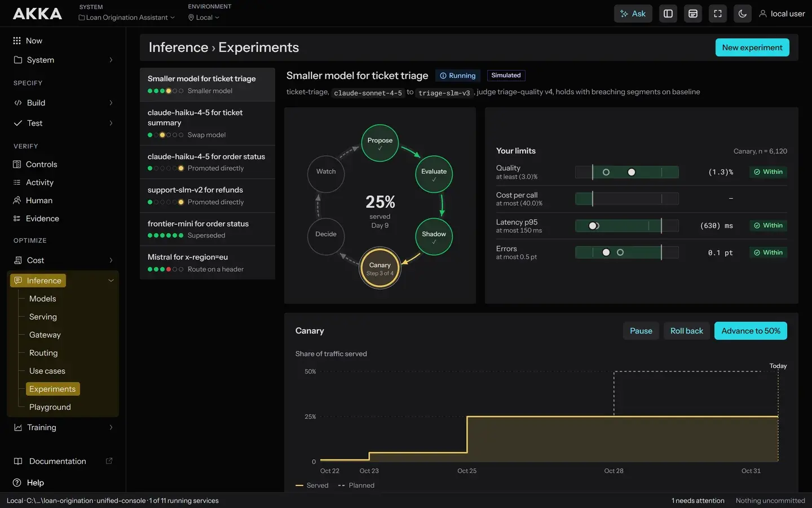This screenshot has height=508, width=812.
Task: Open the Models submenu item
Action: tap(43, 299)
